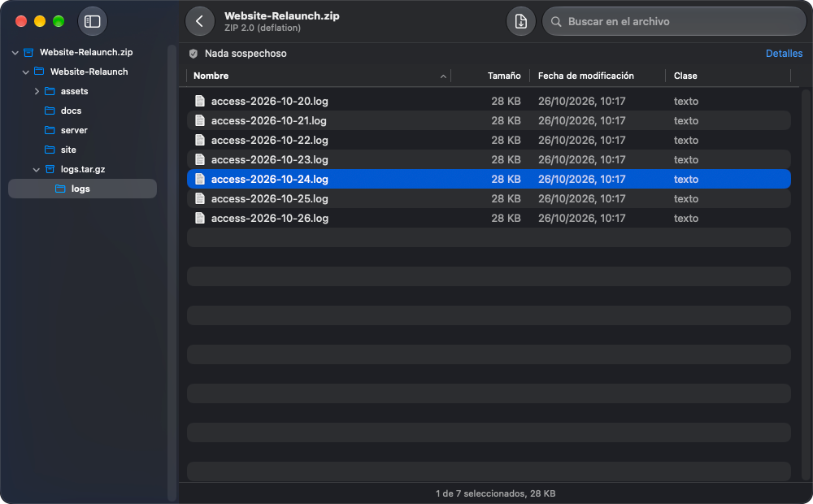The width and height of the screenshot is (813, 504).
Task: Select the site folder in the sidebar
Action: click(82, 150)
